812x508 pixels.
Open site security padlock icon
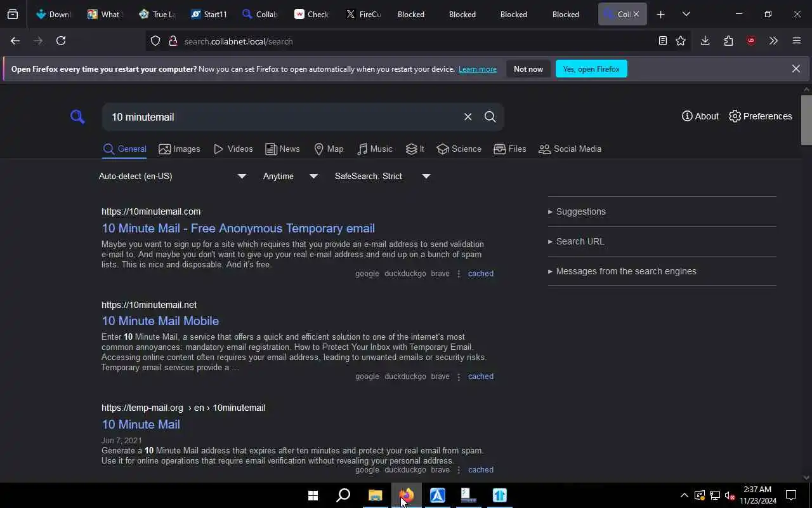pos(173,41)
